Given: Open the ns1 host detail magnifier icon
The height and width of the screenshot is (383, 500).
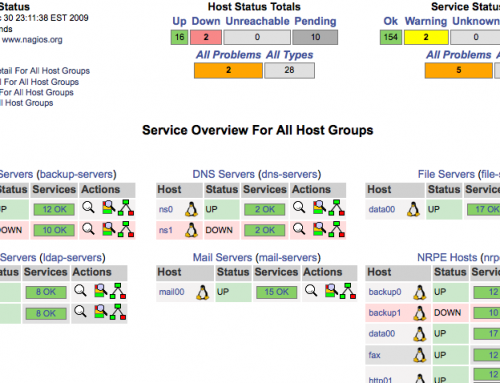Looking at the screenshot, I should 299,229.
